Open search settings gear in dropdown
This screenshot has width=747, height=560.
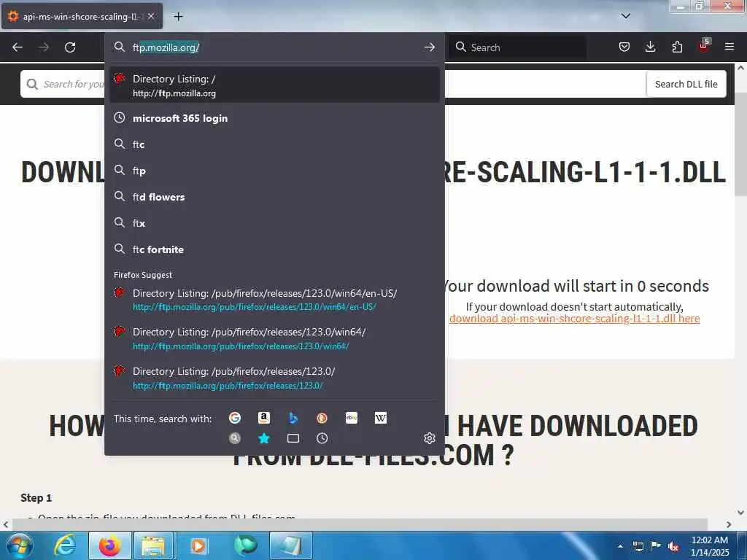point(429,438)
